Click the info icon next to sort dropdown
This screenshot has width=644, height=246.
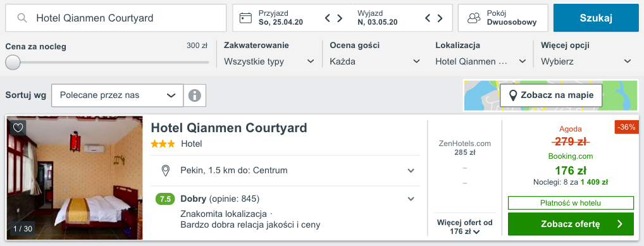(x=195, y=95)
